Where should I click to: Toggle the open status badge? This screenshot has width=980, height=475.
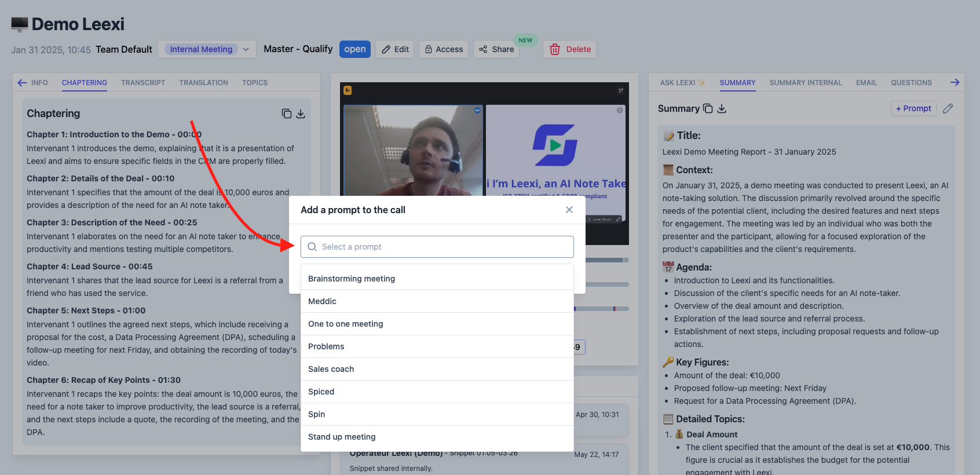tap(355, 49)
